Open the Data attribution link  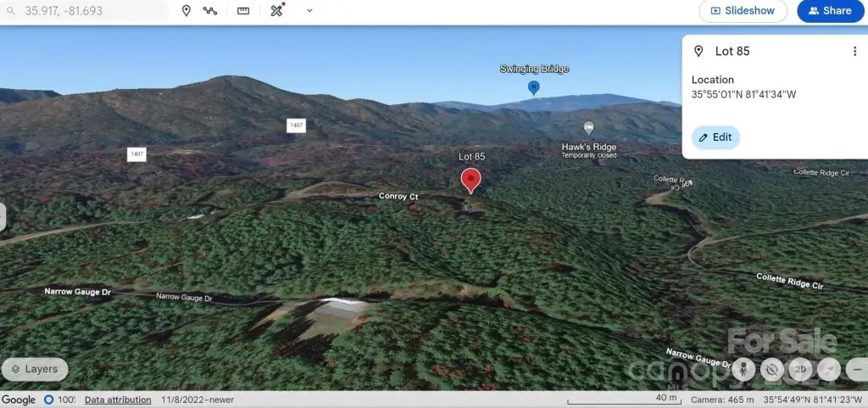pos(118,400)
